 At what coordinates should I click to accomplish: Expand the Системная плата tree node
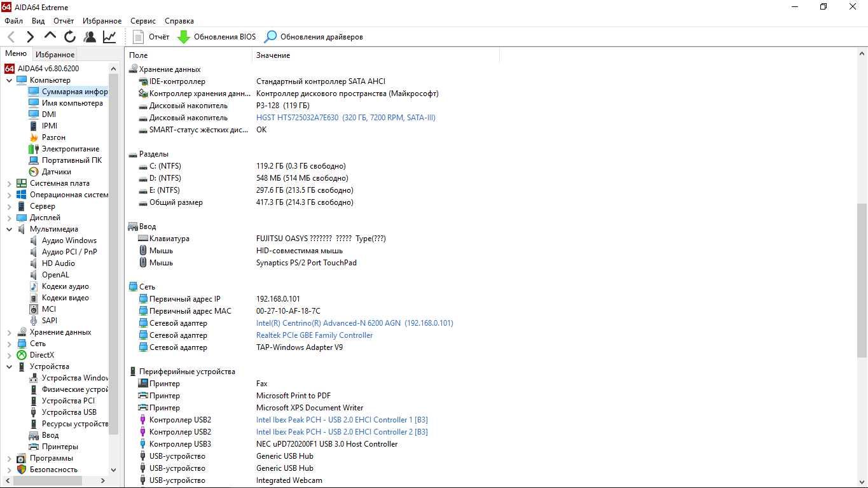point(10,183)
